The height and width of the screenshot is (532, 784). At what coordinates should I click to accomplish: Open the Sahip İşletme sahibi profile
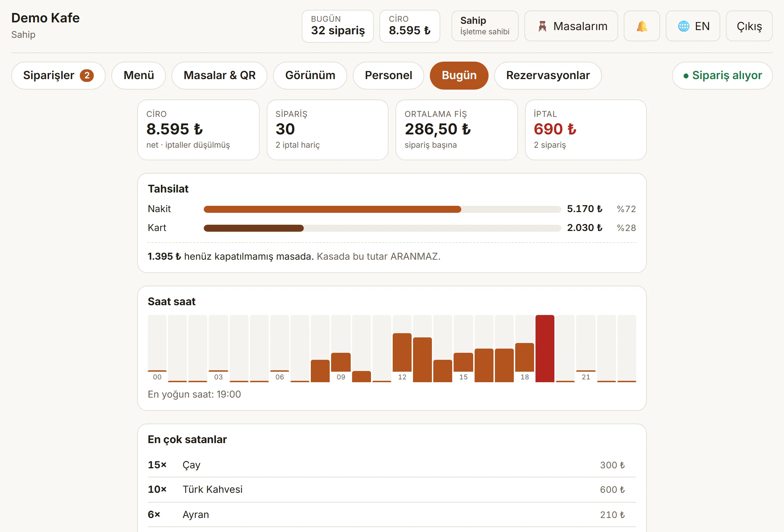[x=485, y=26]
